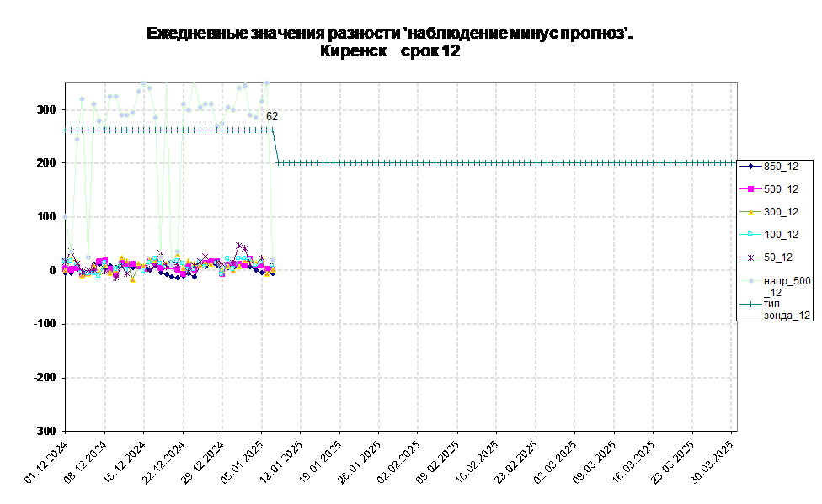
Task: Click the y-axis label 100
Action: point(46,216)
